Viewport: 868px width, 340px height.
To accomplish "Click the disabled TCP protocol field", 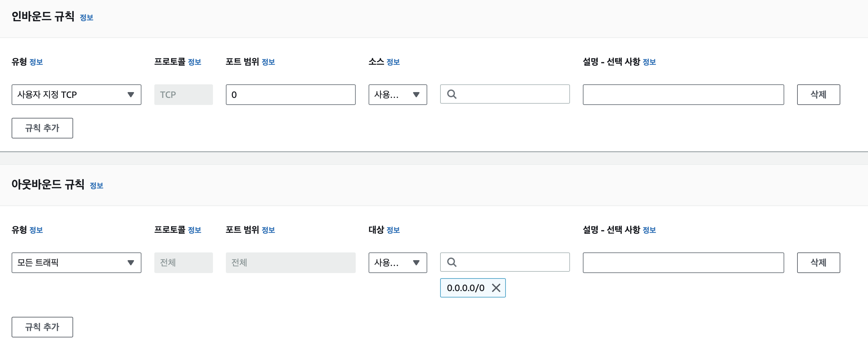I will [183, 95].
